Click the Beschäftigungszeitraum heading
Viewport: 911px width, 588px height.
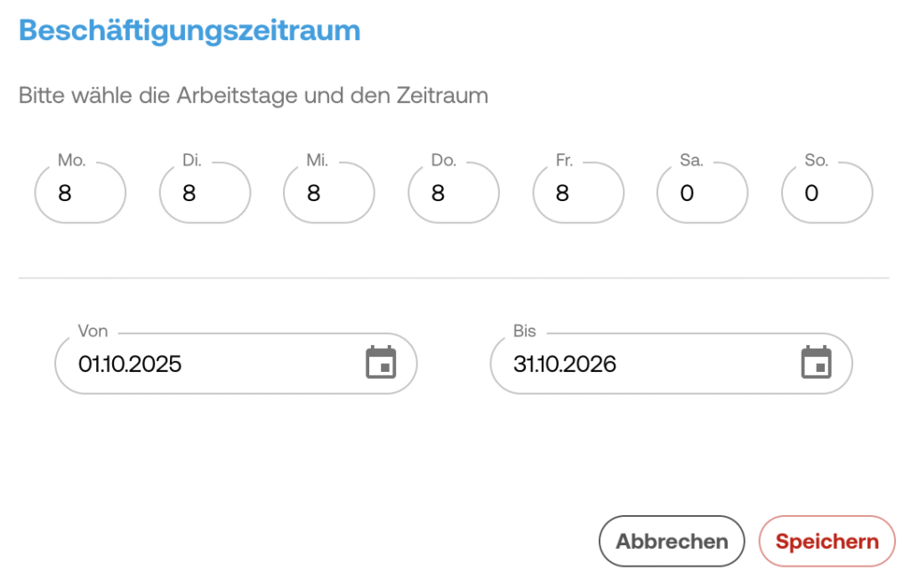tap(189, 30)
